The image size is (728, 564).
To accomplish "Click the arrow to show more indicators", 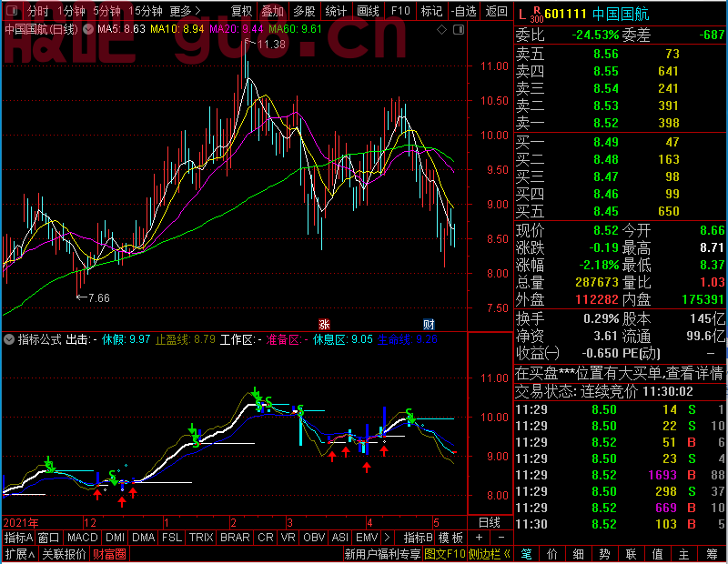I will tap(387, 538).
